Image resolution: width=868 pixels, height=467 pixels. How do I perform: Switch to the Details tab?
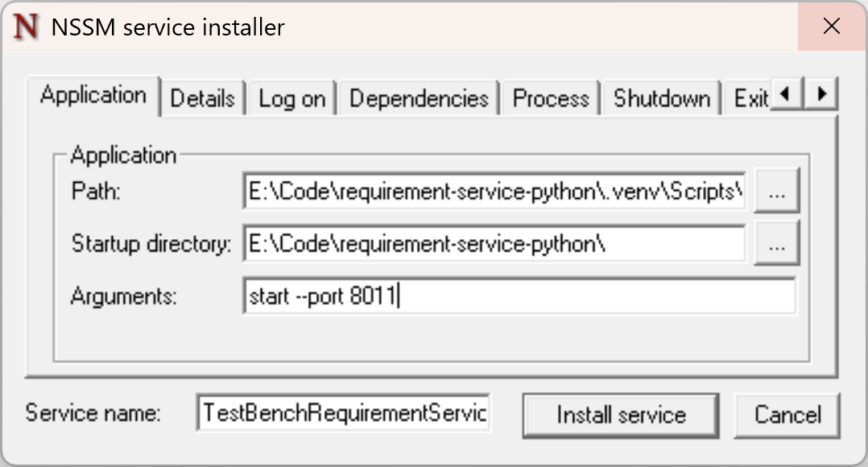(201, 97)
